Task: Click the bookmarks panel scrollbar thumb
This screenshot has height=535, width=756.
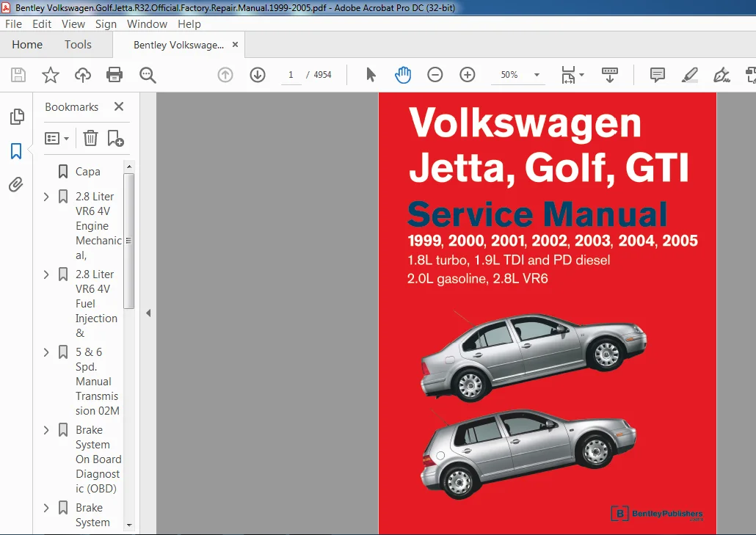Action: 128,241
